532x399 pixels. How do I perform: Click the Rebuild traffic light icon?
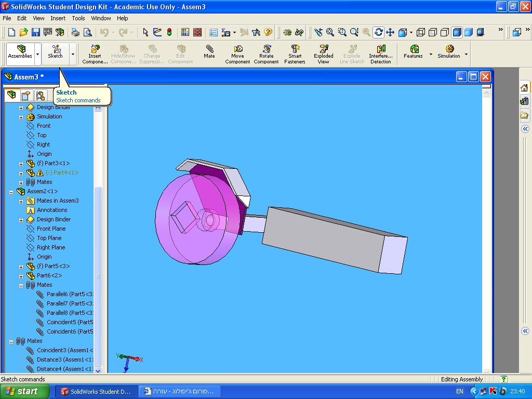(x=169, y=32)
